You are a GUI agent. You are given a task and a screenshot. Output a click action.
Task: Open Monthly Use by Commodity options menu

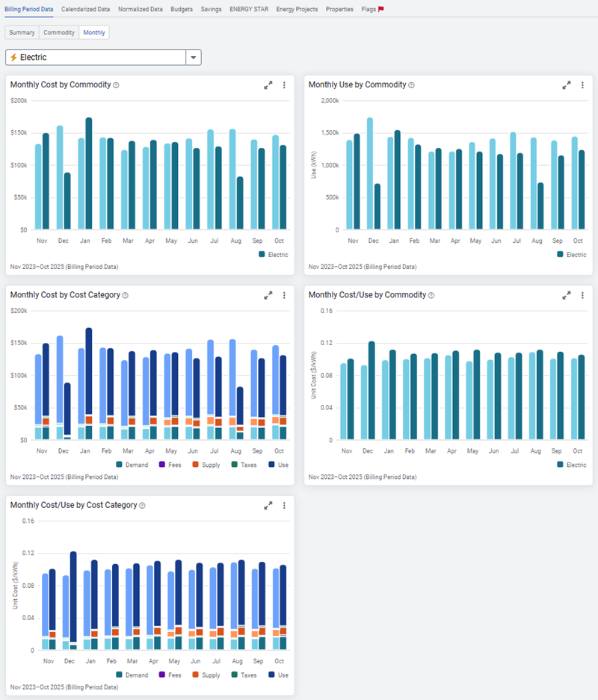click(582, 85)
